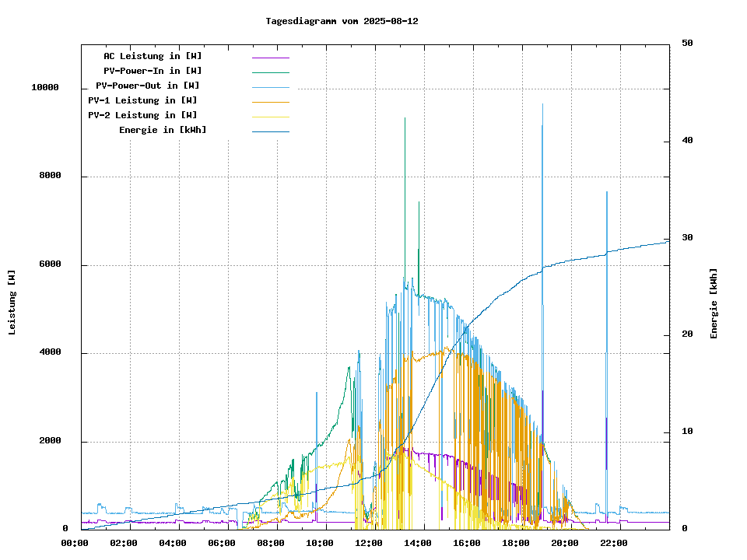This screenshot has width=747, height=560.
Task: Click the 30 tick on energy axis
Action: point(687,238)
